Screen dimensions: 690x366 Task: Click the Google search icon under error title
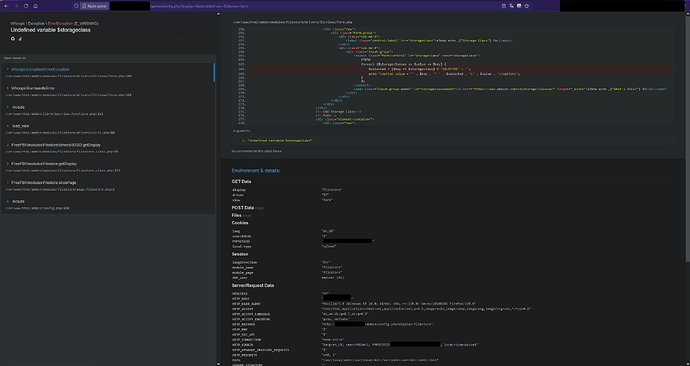(13, 39)
